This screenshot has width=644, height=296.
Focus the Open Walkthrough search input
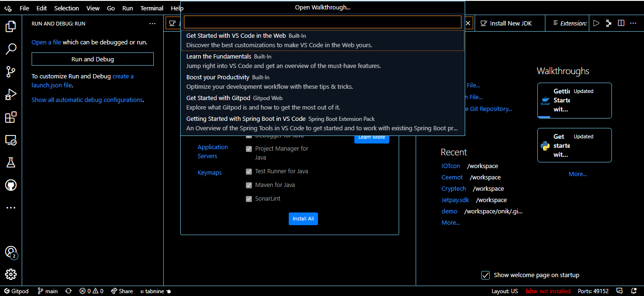322,22
